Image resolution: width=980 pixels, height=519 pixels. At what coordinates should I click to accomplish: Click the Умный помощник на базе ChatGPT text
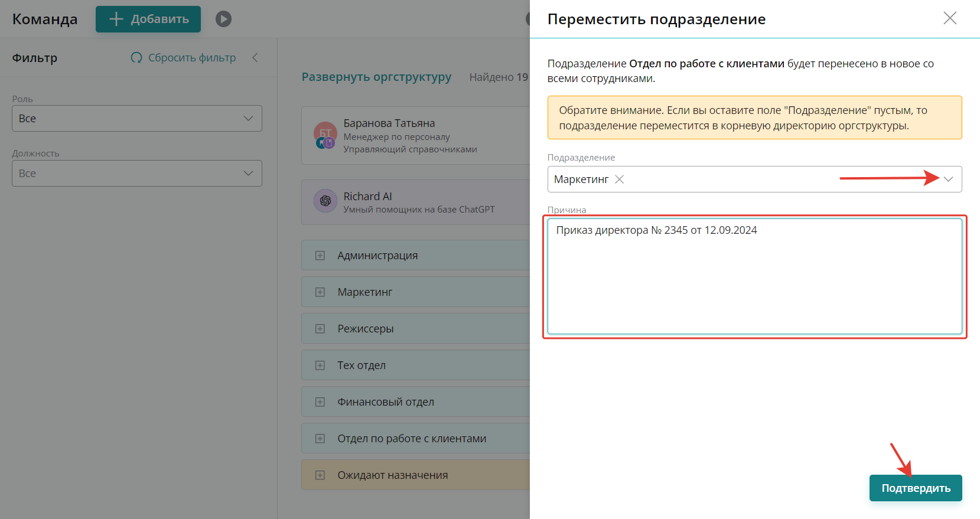(x=419, y=210)
